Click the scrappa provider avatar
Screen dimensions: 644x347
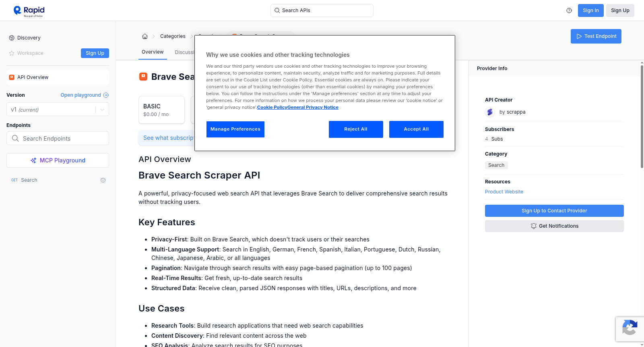click(x=490, y=112)
